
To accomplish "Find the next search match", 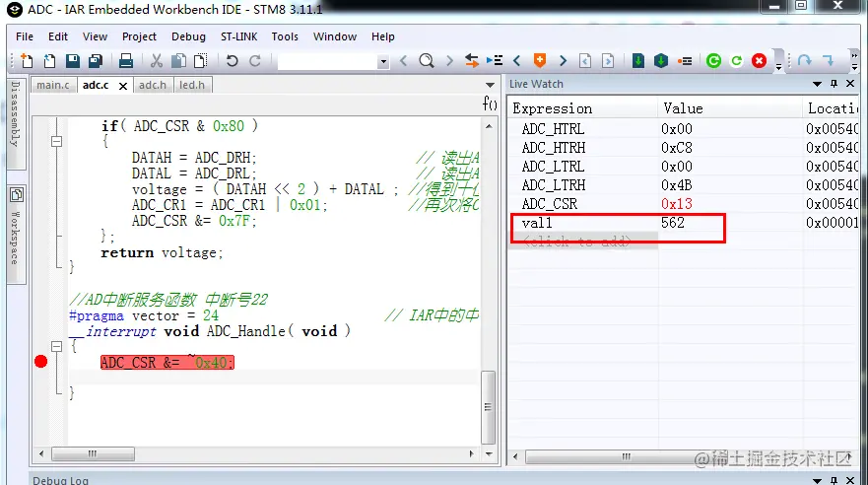I will [x=449, y=60].
